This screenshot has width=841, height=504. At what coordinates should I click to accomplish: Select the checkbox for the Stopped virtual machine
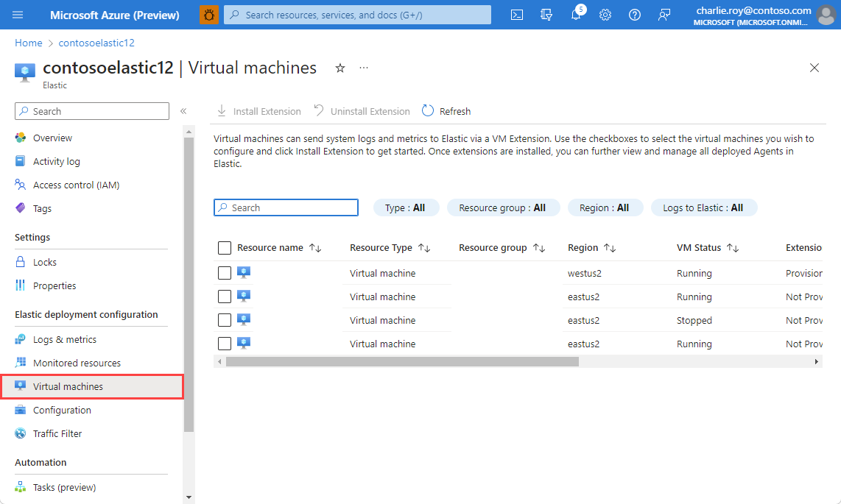(225, 321)
